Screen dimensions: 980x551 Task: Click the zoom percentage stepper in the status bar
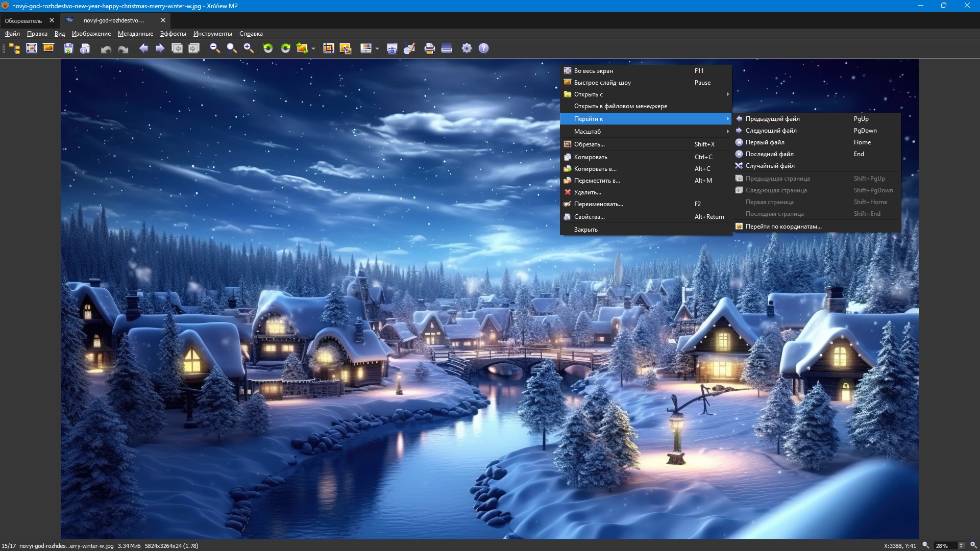(x=961, y=545)
